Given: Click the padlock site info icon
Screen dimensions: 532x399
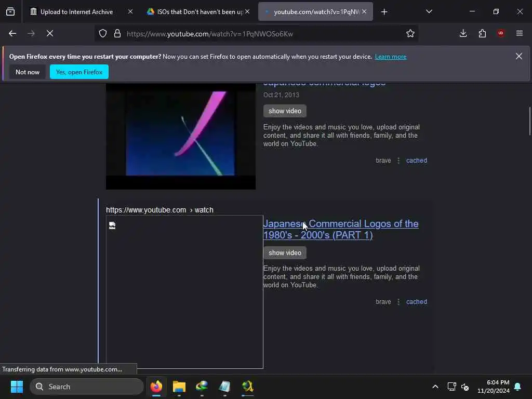Looking at the screenshot, I should coord(117,34).
